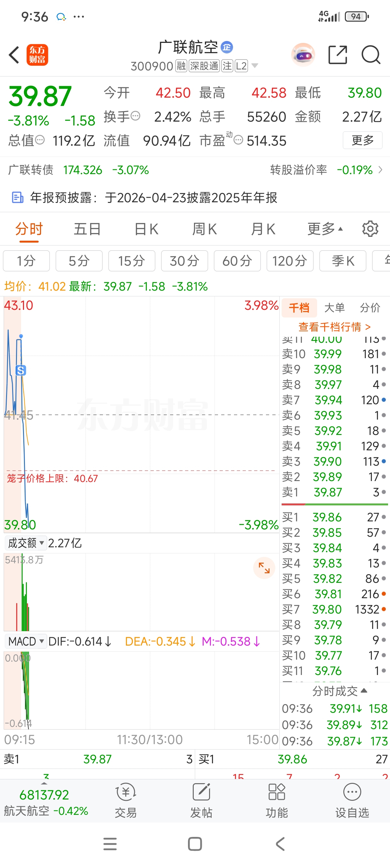Tap the 买1 39.86 order book row
Viewport: 390px width, 868px height.
[334, 517]
